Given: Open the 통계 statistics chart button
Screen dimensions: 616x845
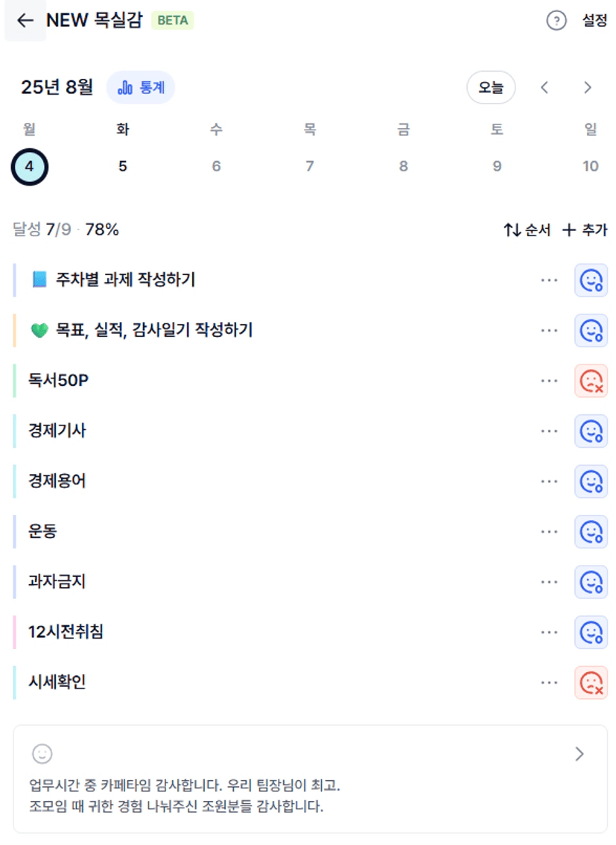Looking at the screenshot, I should pos(141,87).
